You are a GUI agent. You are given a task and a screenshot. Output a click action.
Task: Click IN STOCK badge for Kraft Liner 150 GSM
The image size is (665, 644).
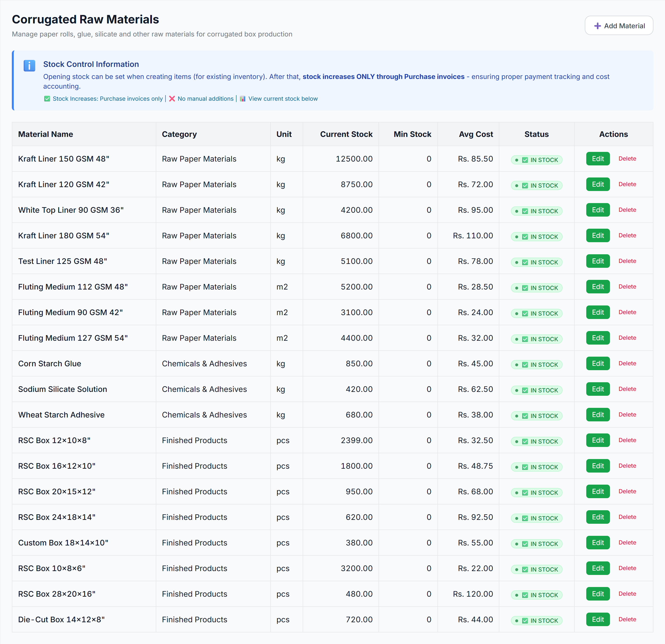536,160
